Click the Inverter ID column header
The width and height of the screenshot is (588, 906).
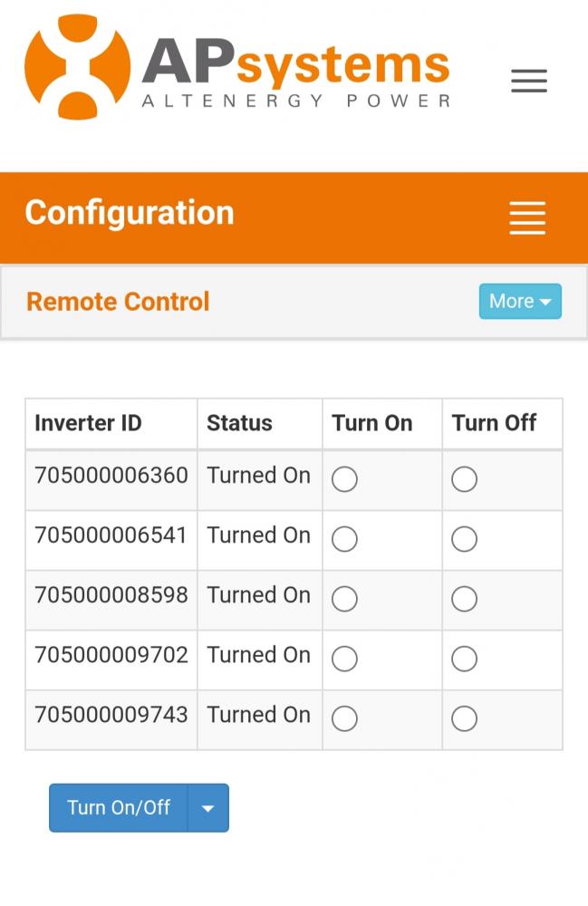89,423
